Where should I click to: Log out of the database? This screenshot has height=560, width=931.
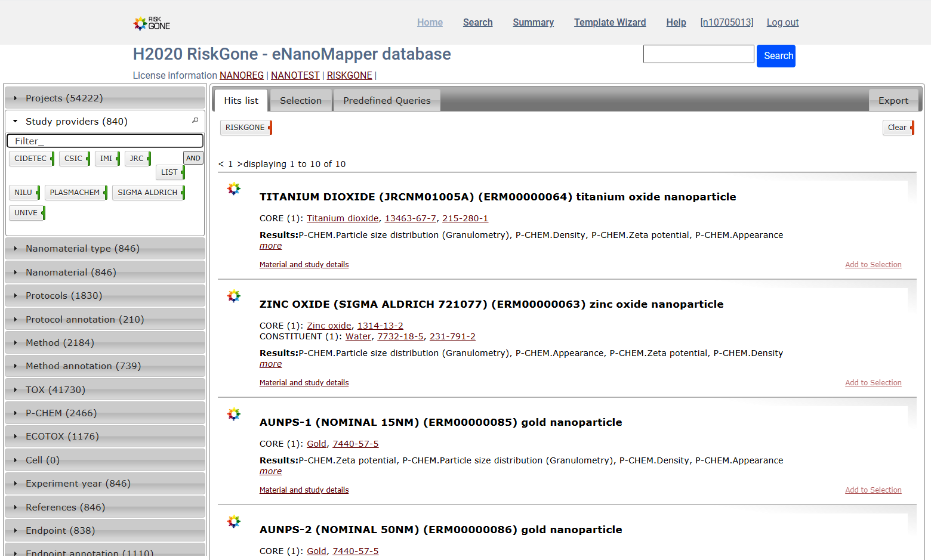click(x=782, y=23)
